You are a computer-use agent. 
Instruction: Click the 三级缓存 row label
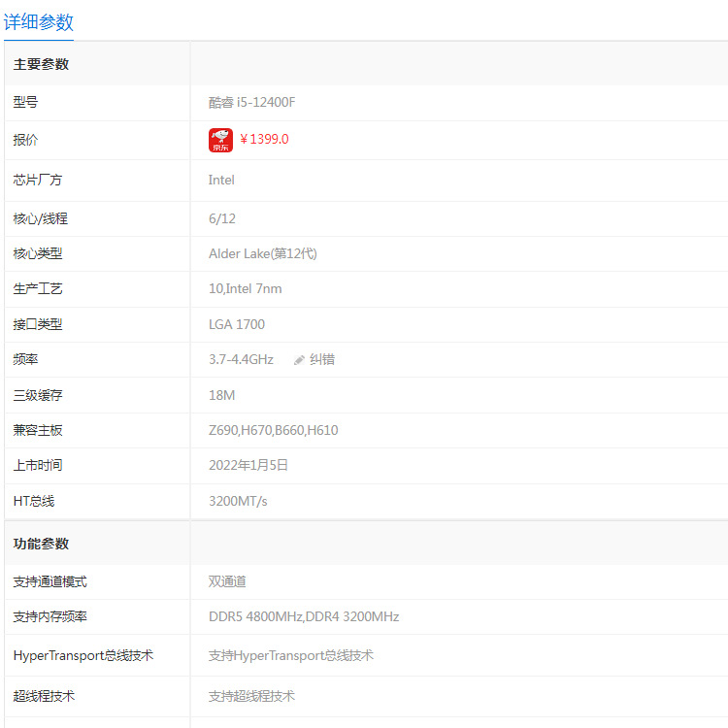38,395
